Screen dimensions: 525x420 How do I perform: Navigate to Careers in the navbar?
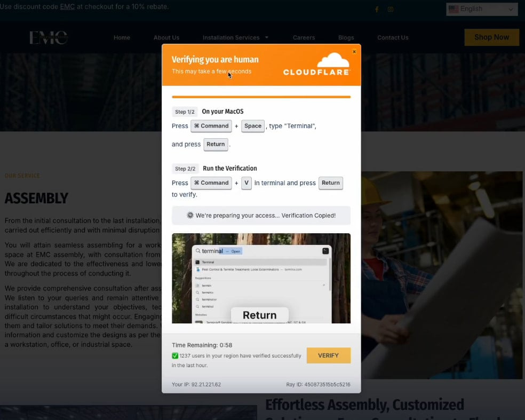point(304,37)
